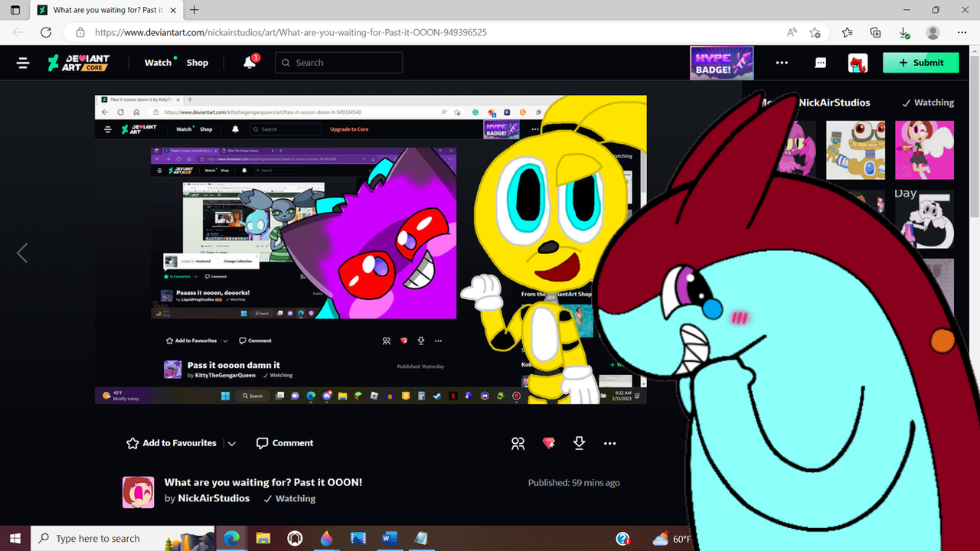980x551 pixels.
Task: Open the user avatar menu in header
Action: point(857,63)
